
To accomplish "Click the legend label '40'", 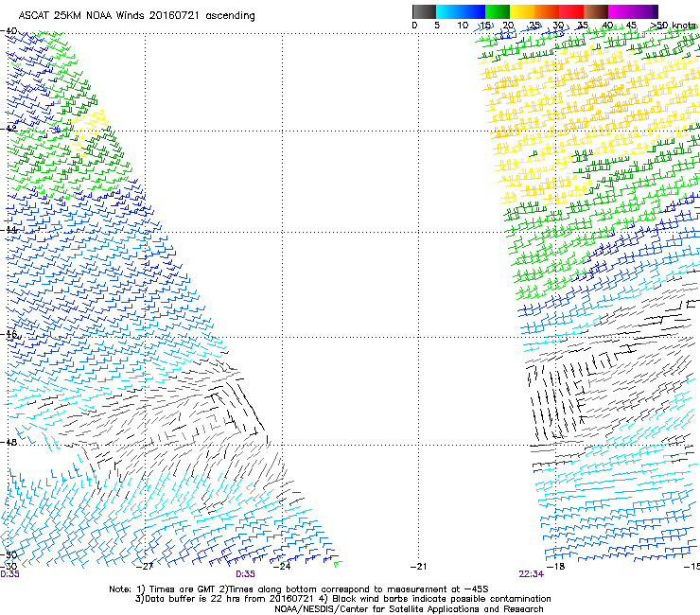I will click(607, 26).
